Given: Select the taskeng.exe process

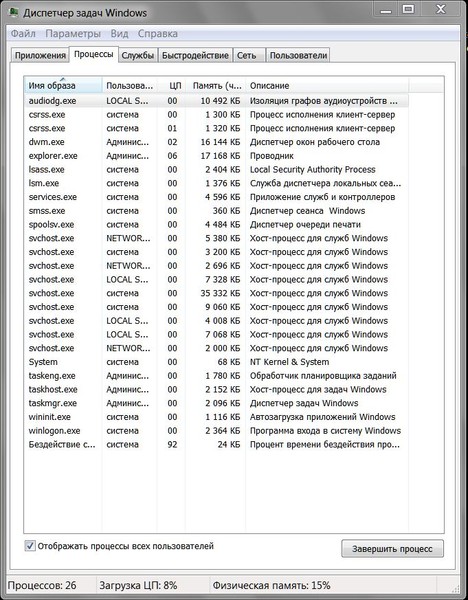Looking at the screenshot, I should click(216, 376).
